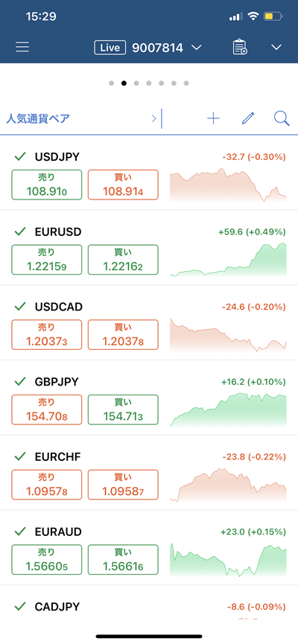Expand account 9007814 dropdown
This screenshot has height=644, width=298.
pos(197,48)
